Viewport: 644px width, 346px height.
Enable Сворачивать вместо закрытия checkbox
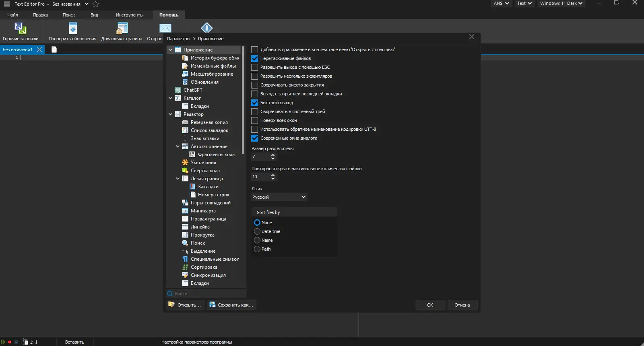255,85
